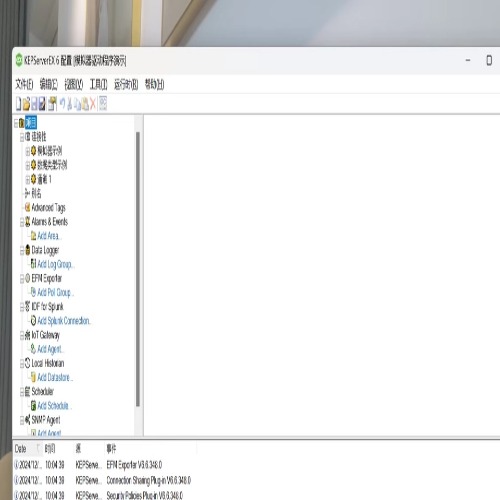500x500 pixels.
Task: Click the Cut scissors icon
Action: 69,104
